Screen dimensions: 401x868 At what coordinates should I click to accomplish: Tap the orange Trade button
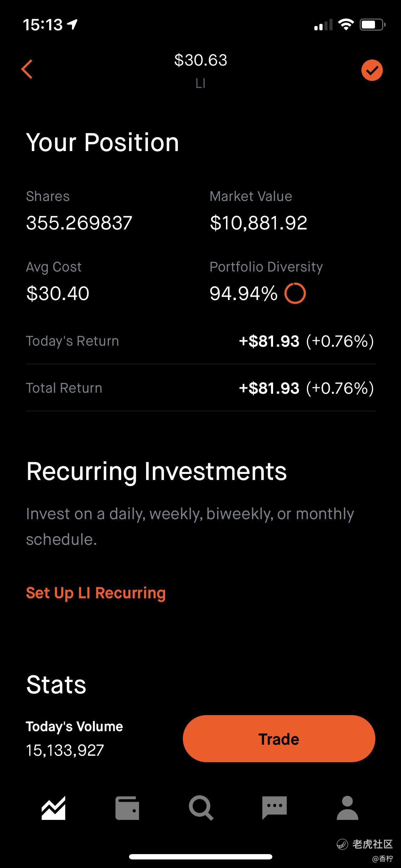click(279, 739)
